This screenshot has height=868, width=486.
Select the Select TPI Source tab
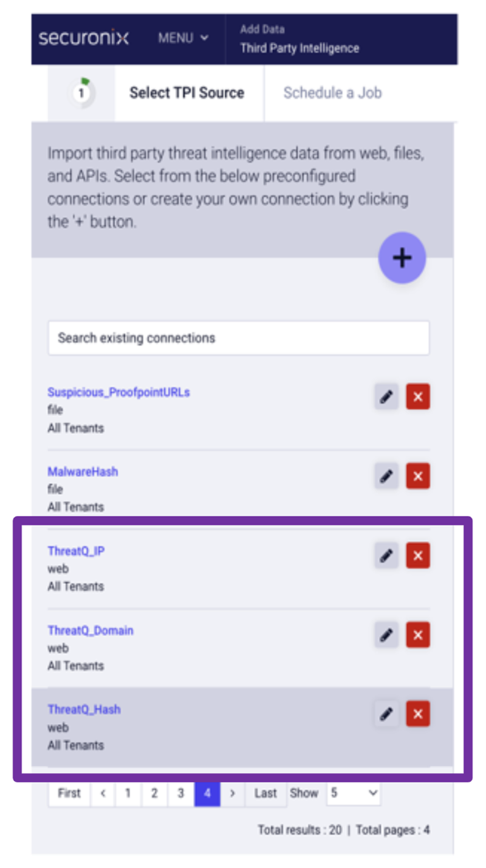point(187,93)
